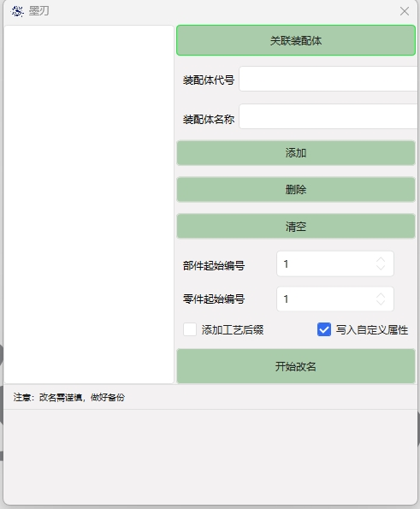This screenshot has width=420, height=509.
Task: Click the 添加 button
Action: click(296, 153)
